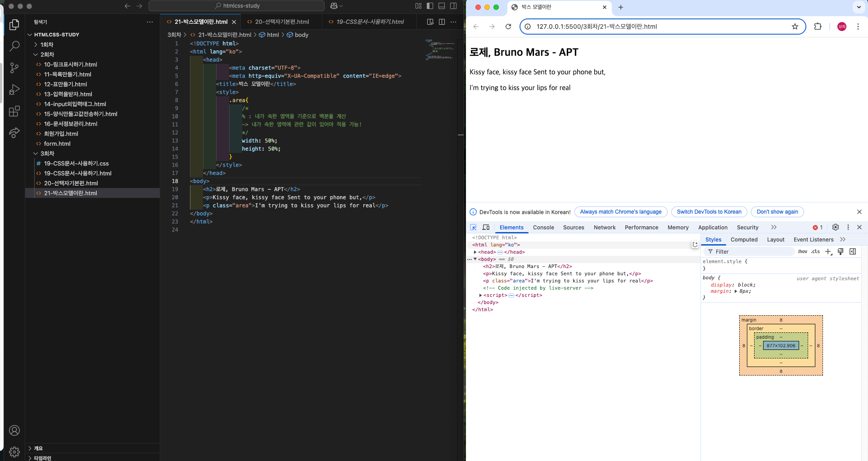The image size is (868, 461).
Task: Switch to the Performance tab in DevTools
Action: pyautogui.click(x=642, y=228)
